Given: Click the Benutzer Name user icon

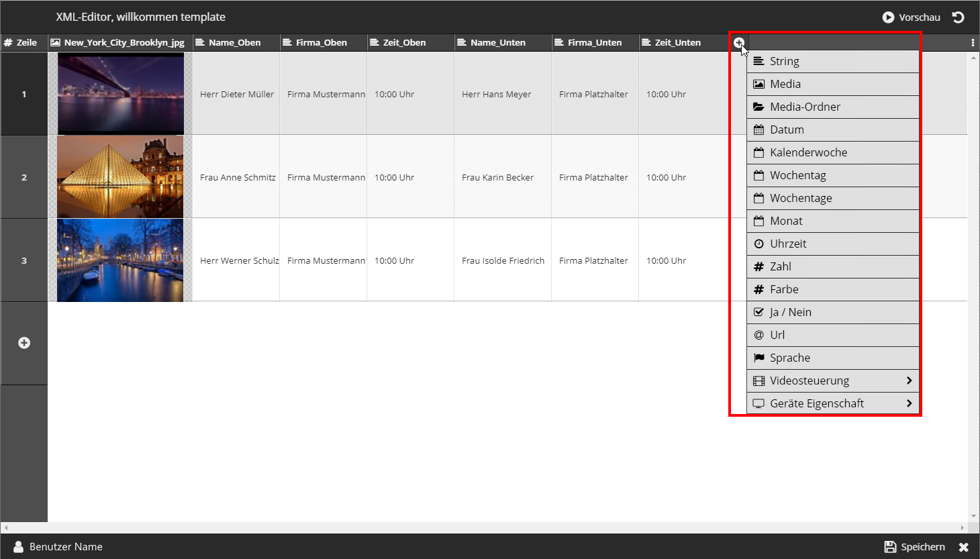Looking at the screenshot, I should (18, 547).
